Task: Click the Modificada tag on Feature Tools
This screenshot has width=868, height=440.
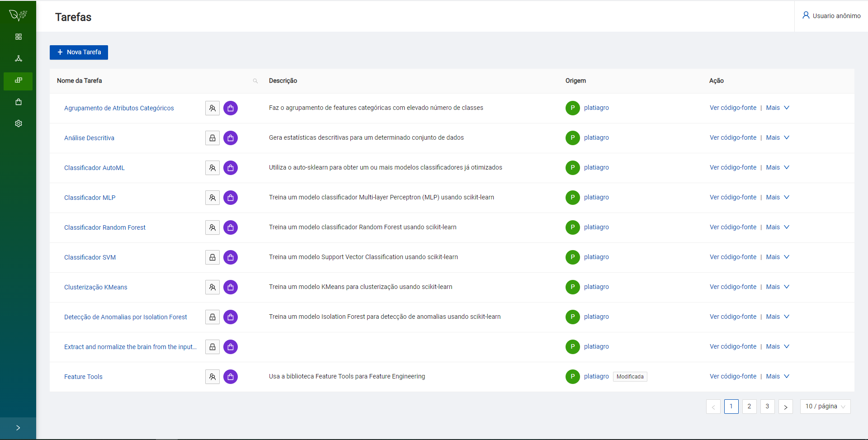Action: 630,377
